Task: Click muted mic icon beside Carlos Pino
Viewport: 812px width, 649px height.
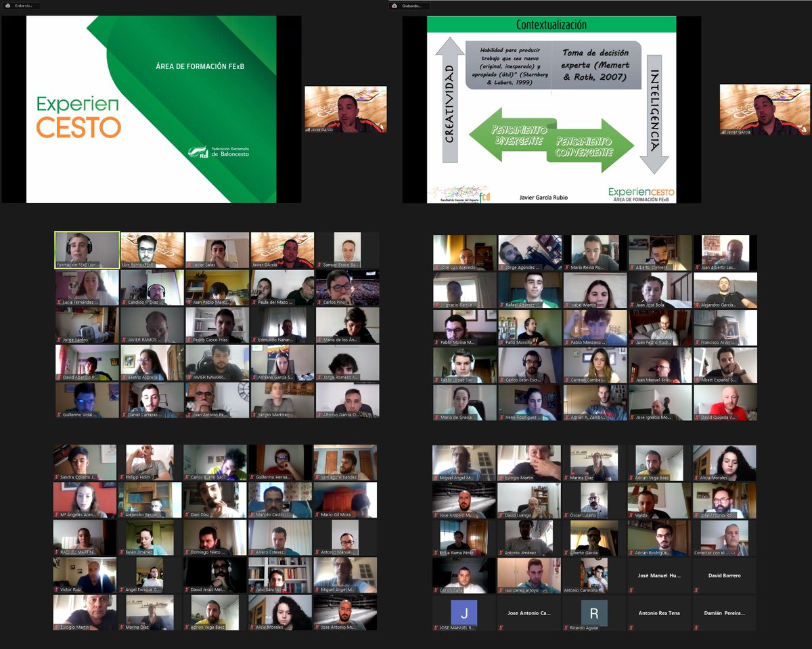Action: tap(320, 302)
